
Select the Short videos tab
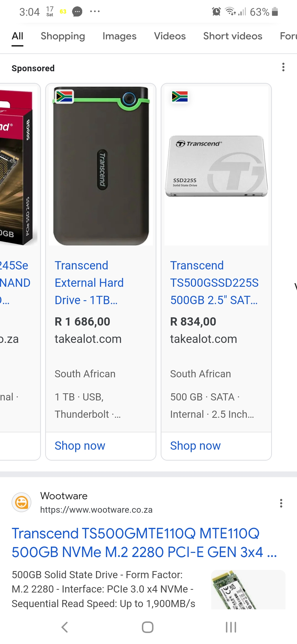click(233, 36)
